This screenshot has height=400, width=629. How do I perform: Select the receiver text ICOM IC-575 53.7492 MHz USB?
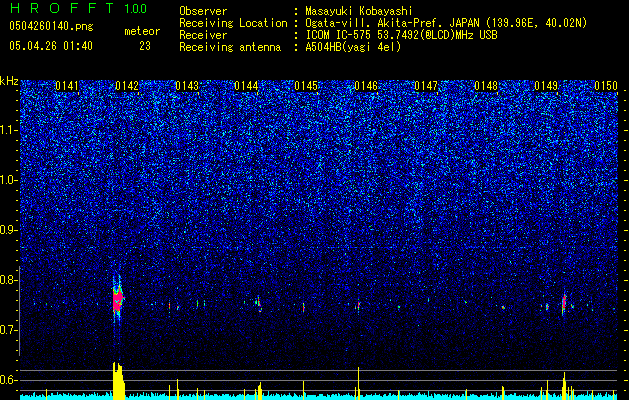point(401,35)
